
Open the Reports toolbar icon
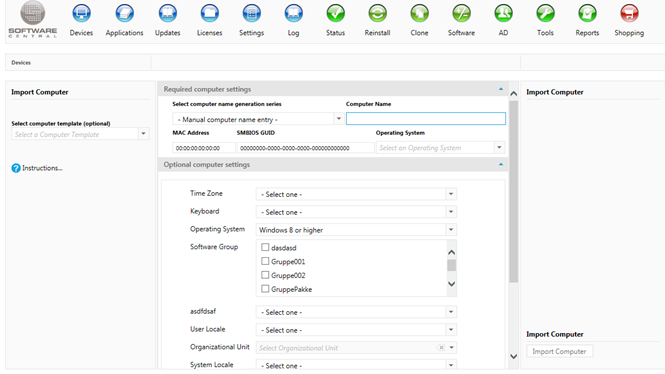click(587, 14)
